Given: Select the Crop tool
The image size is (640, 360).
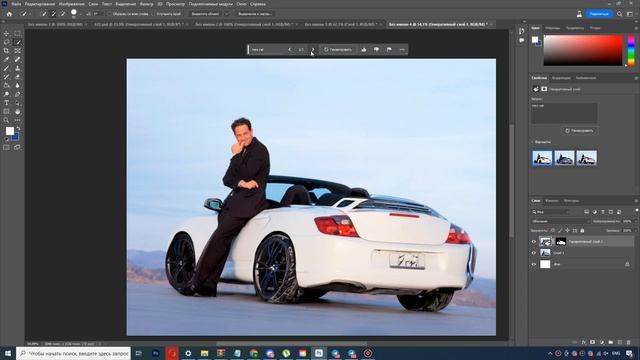Looking at the screenshot, I should pyautogui.click(x=6, y=51).
